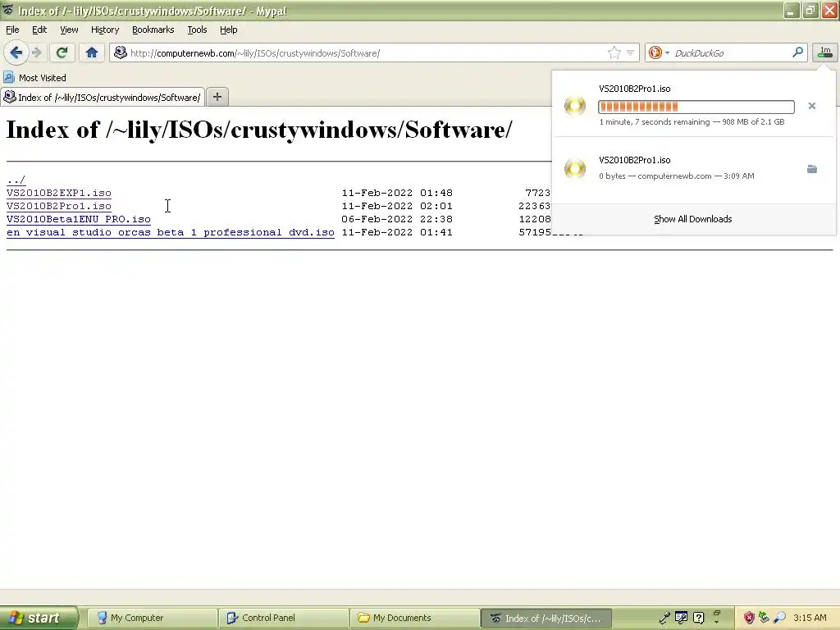Click the page heading Index of /~lily/ISOs
The image size is (840, 630).
point(259,130)
